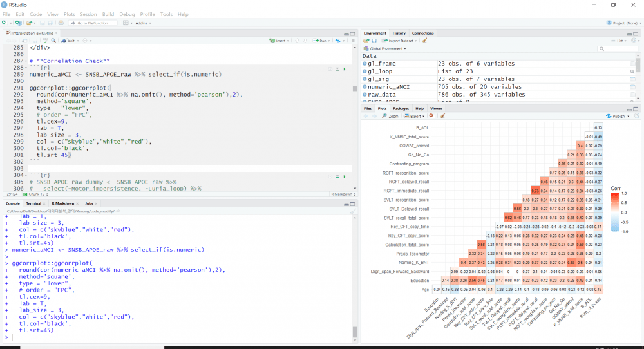Click the Go to file/function field
This screenshot has height=349, width=644.
pos(92,23)
